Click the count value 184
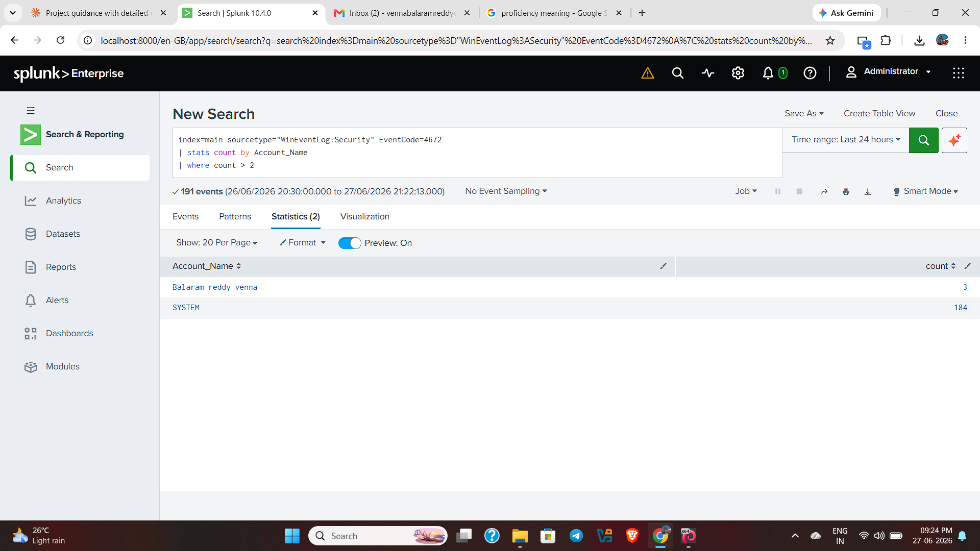 click(961, 308)
